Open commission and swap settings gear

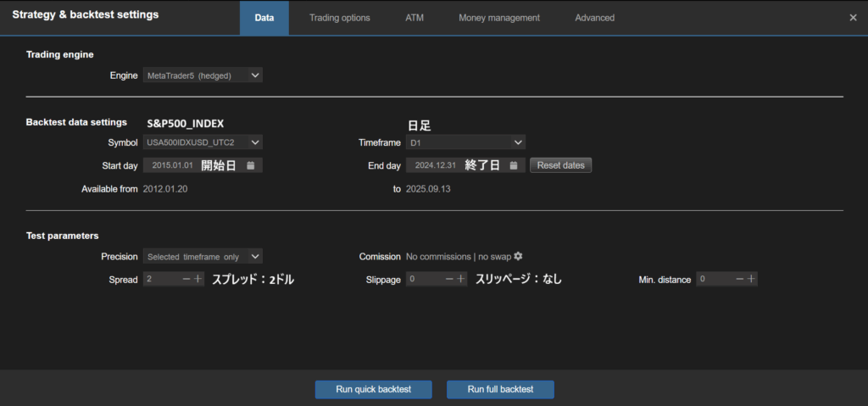coord(519,256)
